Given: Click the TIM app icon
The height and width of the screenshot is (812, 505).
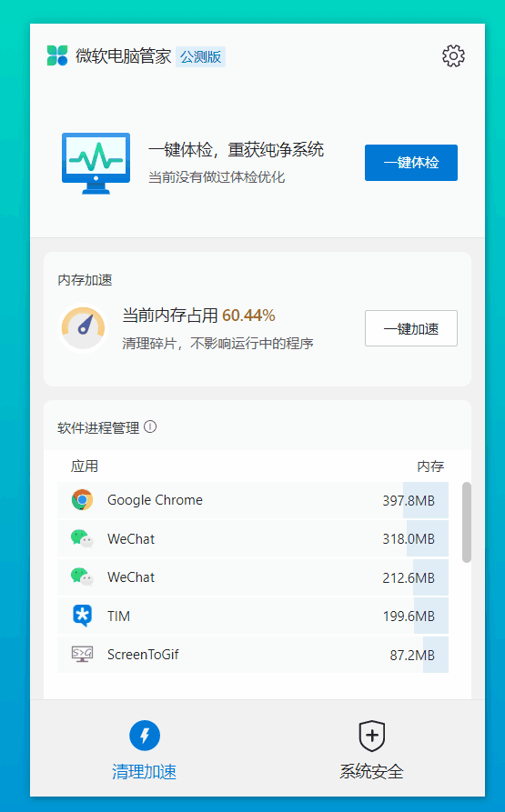Looking at the screenshot, I should (82, 616).
